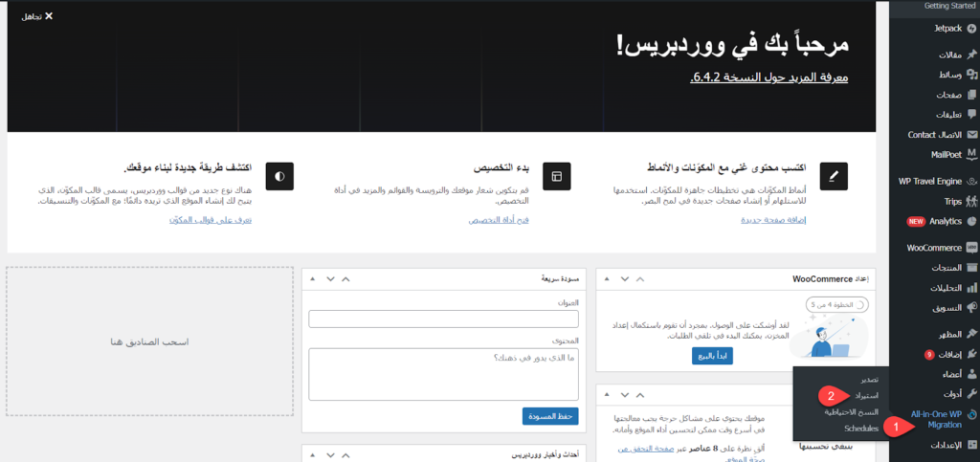Screen dimensions: 980x462
Task: Click the حفظ المسودة button
Action: [550, 416]
